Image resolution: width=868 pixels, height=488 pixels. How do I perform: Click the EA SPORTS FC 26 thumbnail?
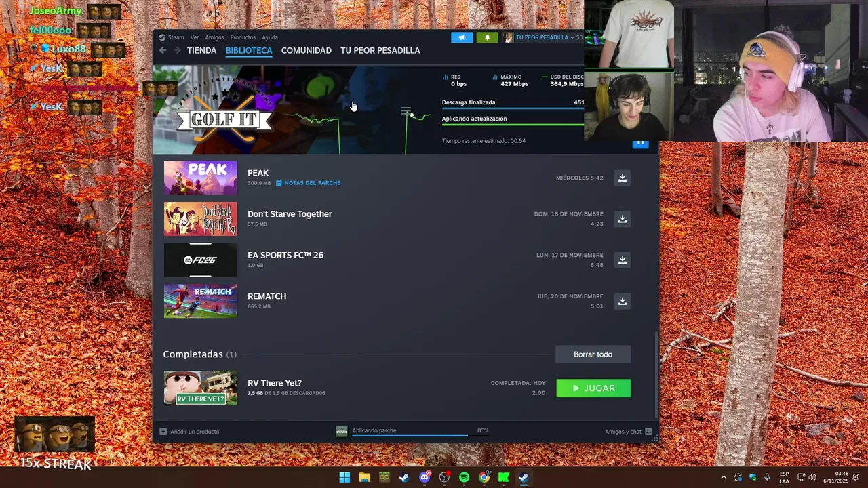(x=201, y=260)
